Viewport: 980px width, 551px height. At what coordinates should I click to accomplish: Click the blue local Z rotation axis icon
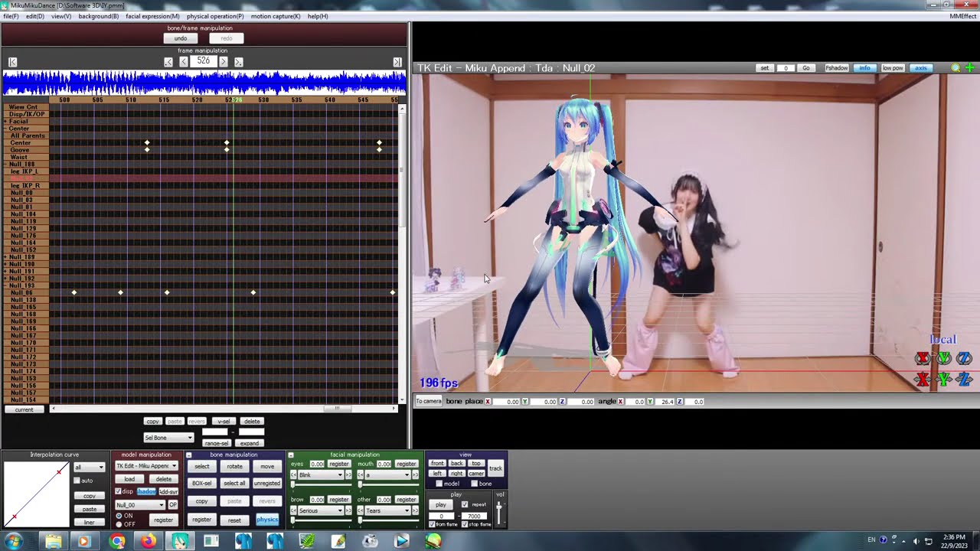click(964, 359)
